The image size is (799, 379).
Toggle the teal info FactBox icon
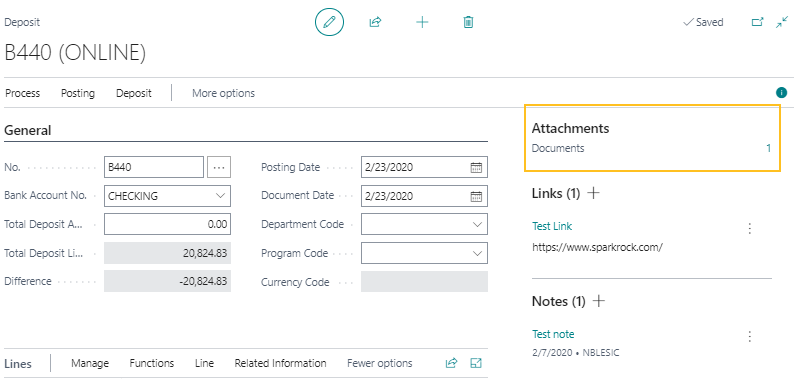(781, 92)
